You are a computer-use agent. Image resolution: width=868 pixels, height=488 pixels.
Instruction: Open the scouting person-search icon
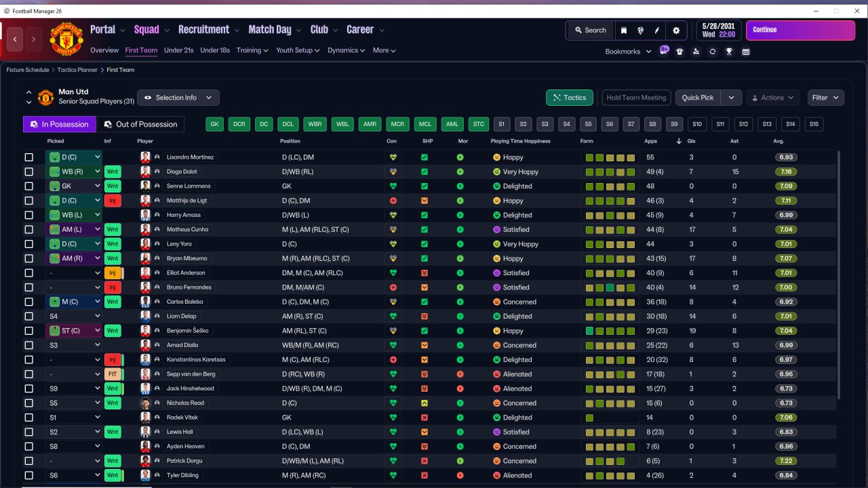(x=696, y=52)
